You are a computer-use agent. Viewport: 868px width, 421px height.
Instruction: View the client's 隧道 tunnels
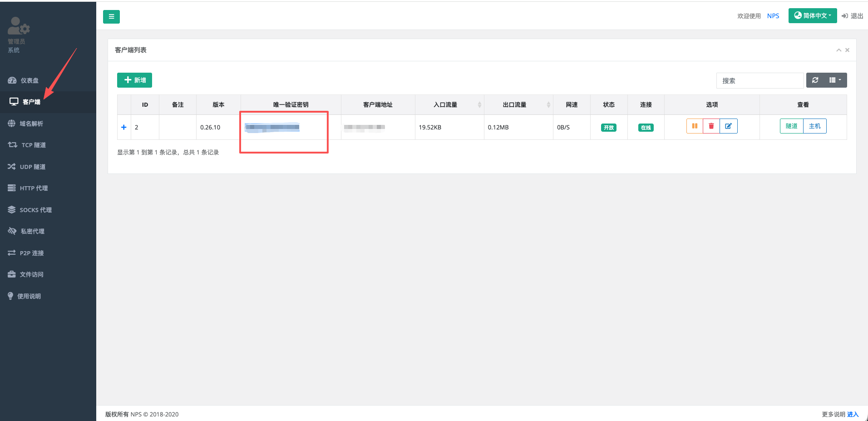pos(791,126)
